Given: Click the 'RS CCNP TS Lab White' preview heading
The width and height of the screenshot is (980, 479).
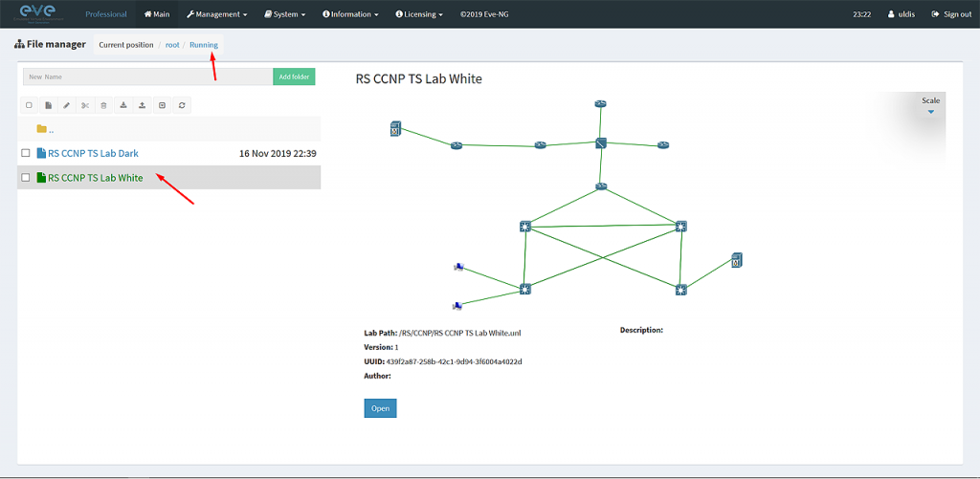Looking at the screenshot, I should pos(419,78).
